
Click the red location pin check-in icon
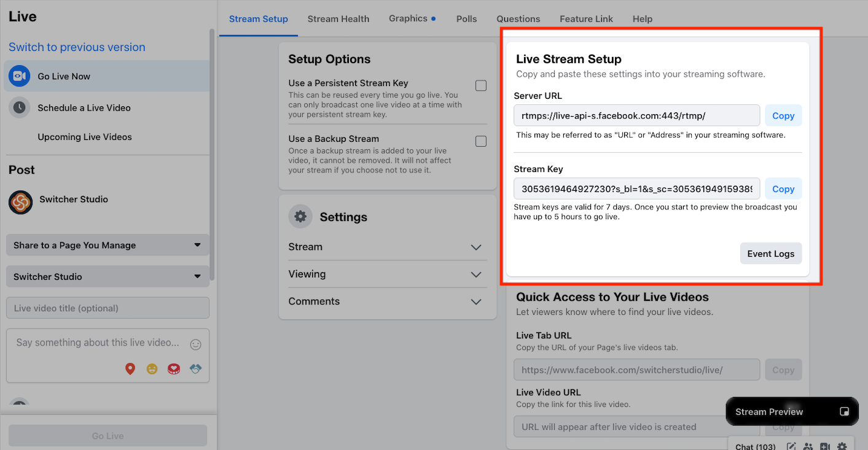[130, 369]
